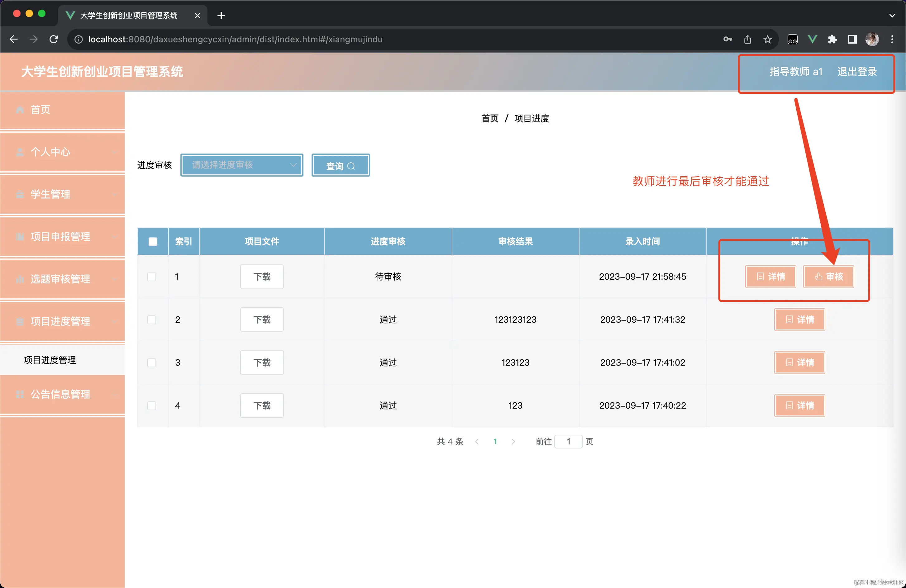The image size is (906, 588).
Task: Reload the page with refresh icon
Action: [x=54, y=39]
